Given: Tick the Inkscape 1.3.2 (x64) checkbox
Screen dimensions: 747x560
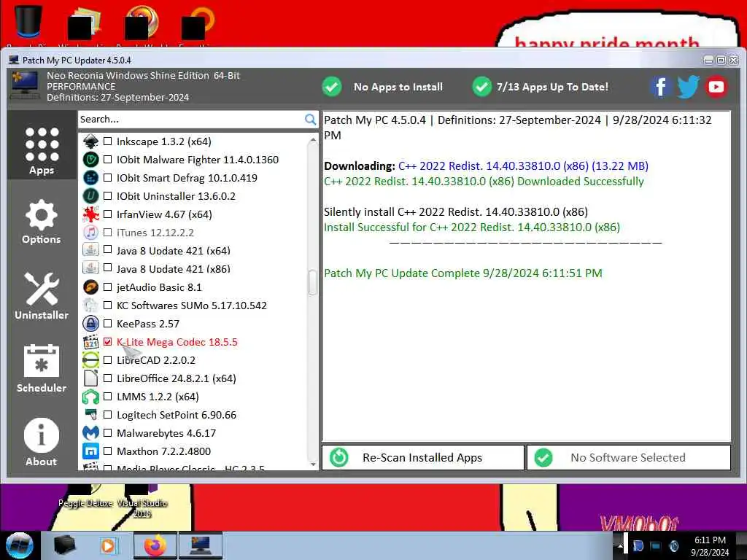Looking at the screenshot, I should click(108, 141).
